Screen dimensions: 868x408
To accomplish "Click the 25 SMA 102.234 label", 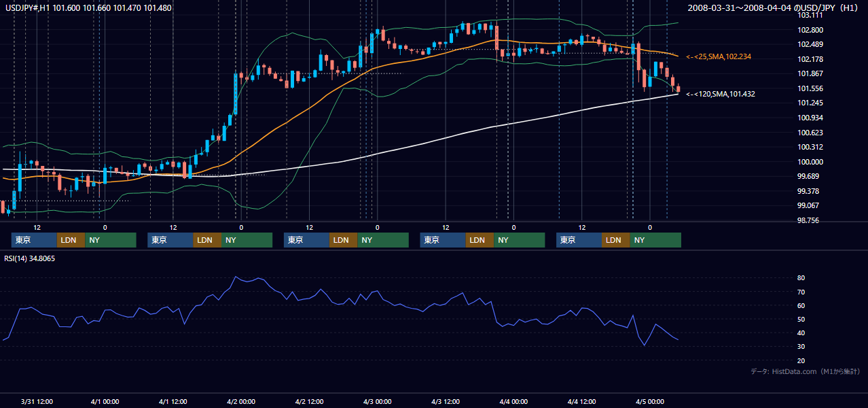I will pyautogui.click(x=719, y=56).
